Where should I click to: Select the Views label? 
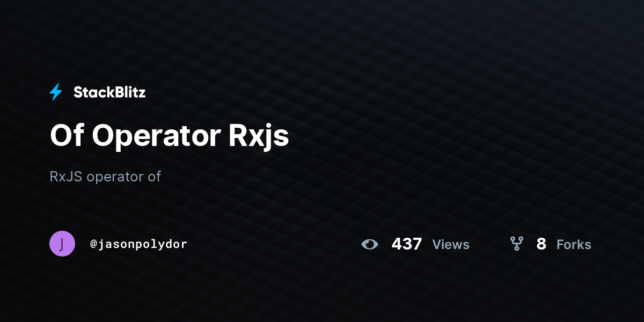pyautogui.click(x=451, y=245)
